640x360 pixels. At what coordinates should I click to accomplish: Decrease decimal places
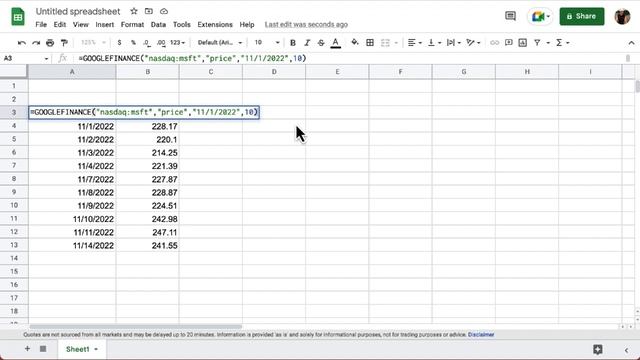pos(147,42)
